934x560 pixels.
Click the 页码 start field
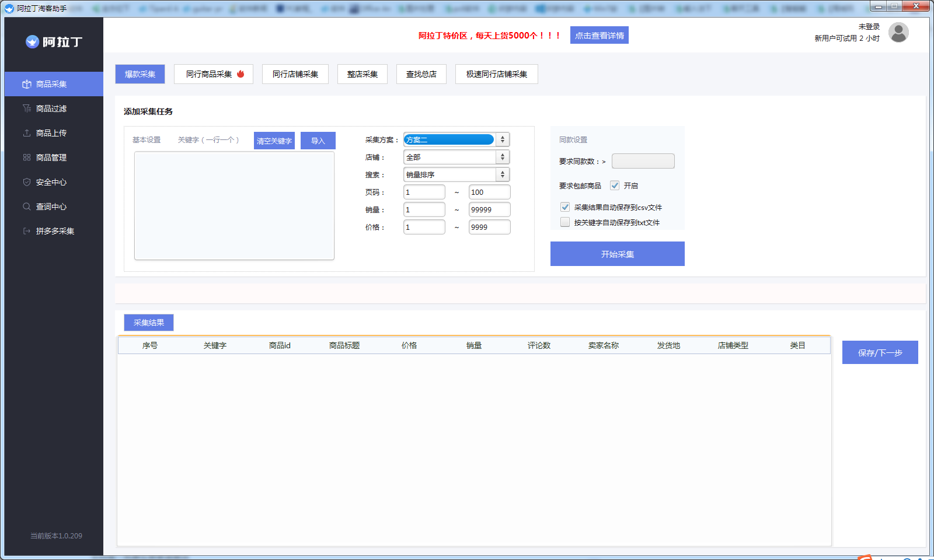[424, 192]
